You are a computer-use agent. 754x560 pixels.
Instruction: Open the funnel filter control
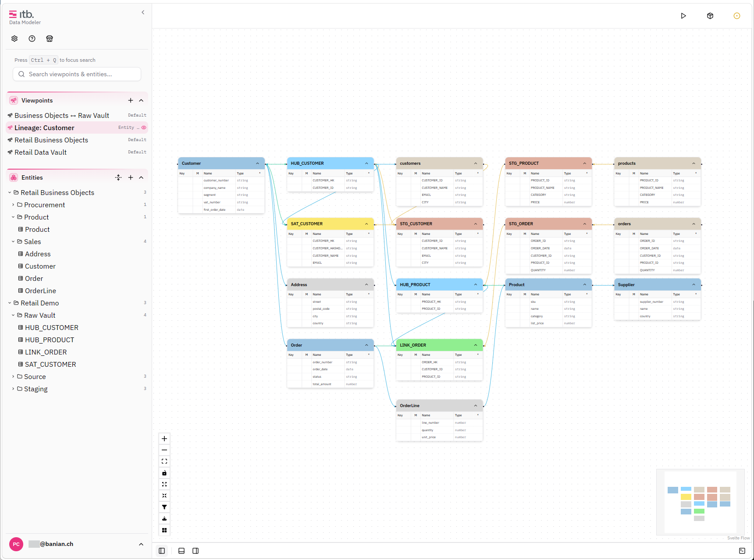tap(164, 507)
